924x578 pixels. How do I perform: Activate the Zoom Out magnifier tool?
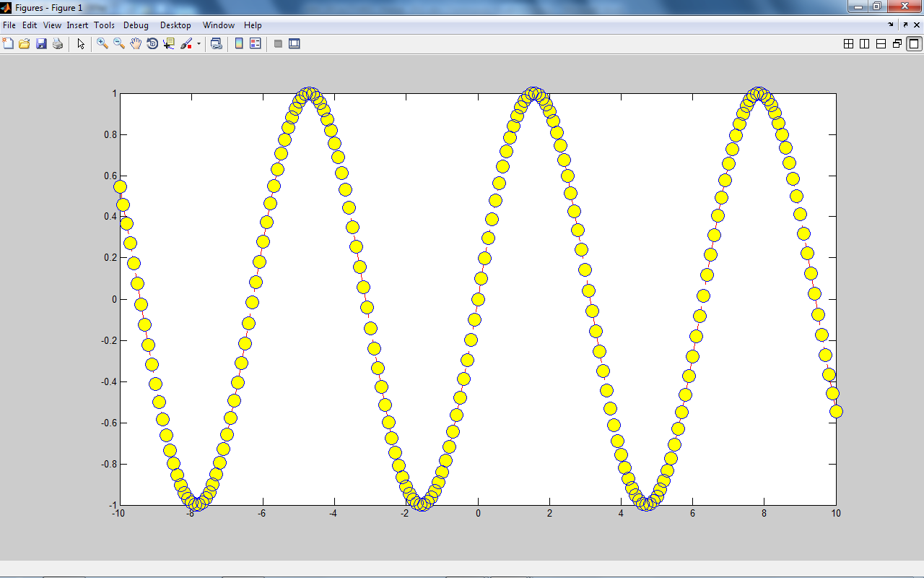tap(119, 44)
